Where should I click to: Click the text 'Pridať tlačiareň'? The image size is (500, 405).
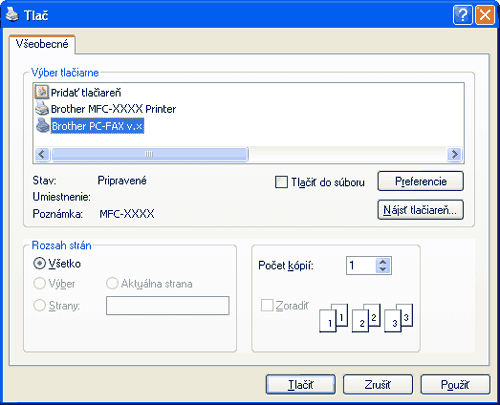[86, 92]
